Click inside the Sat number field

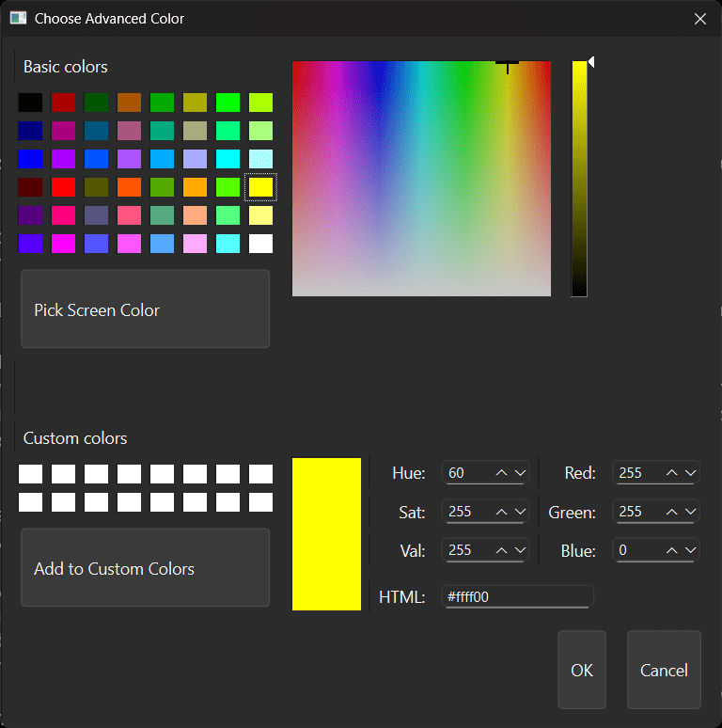[466, 512]
